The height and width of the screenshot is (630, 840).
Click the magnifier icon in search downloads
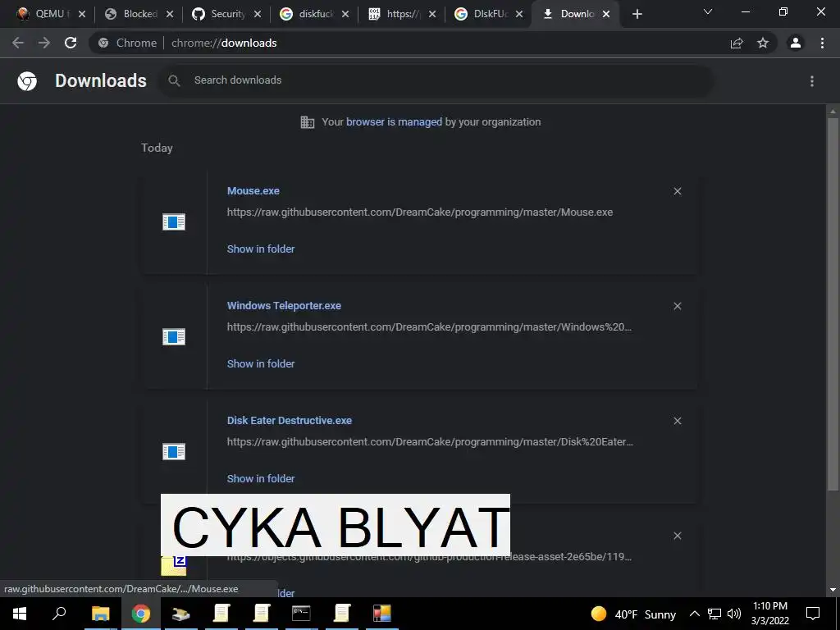pos(174,81)
